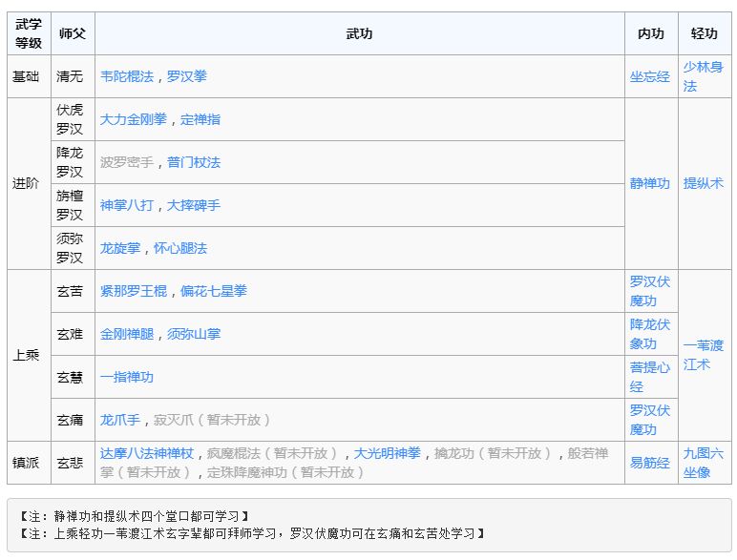Click the 达摩八法神禅杖 link
Screen dimensions: 737x560
(147, 453)
